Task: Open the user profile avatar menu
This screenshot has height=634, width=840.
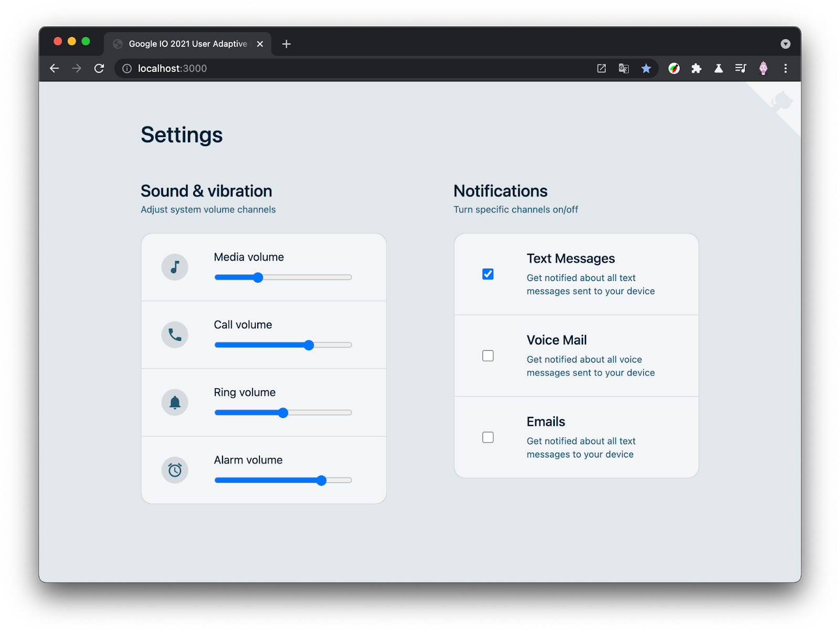Action: click(x=763, y=68)
